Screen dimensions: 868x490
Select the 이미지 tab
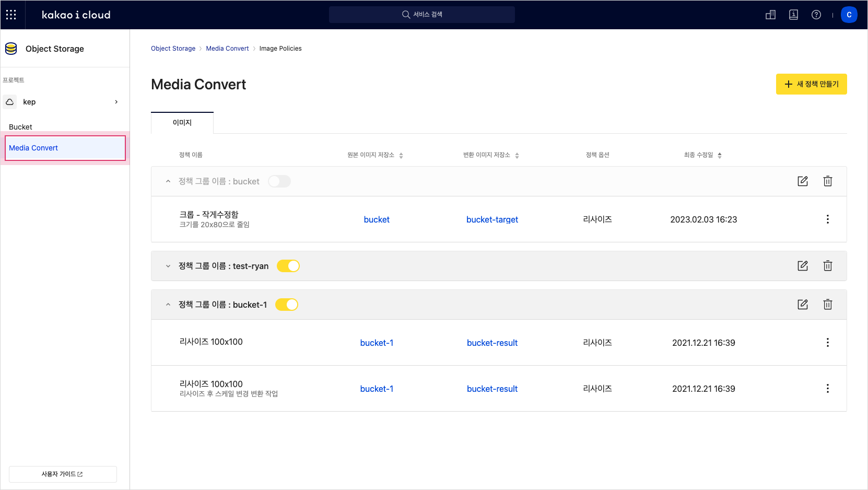(182, 123)
